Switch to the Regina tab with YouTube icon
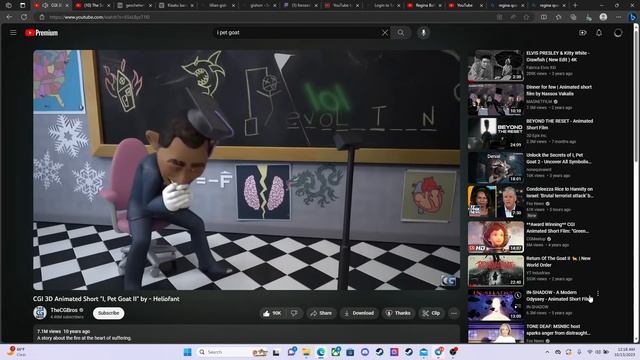Screen dimensions: 640x360 (x=423, y=5)
